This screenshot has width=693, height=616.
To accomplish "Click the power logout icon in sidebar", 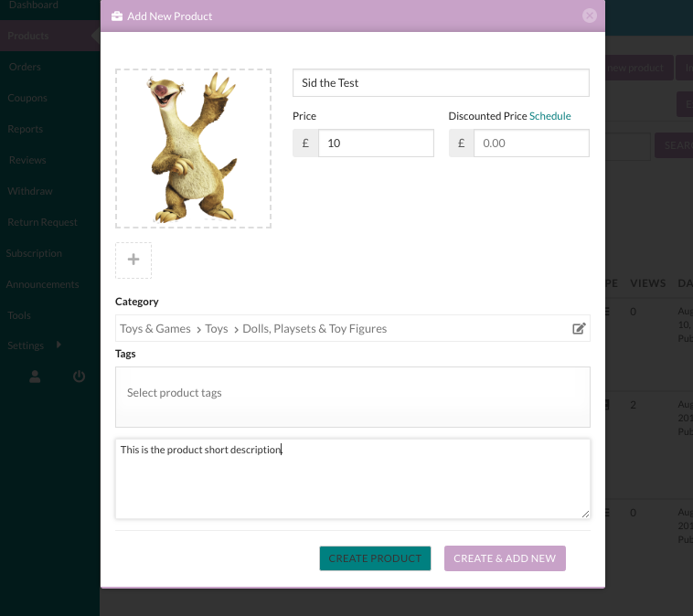I will (80, 377).
